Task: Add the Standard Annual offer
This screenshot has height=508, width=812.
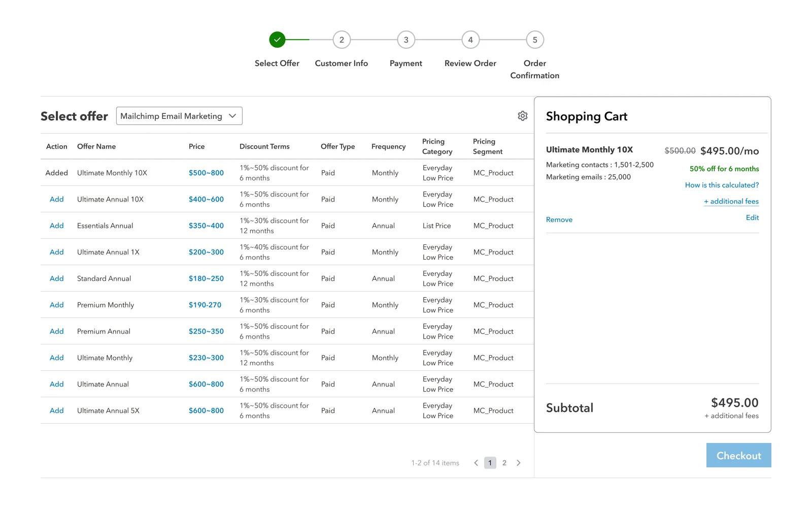Action: [x=57, y=278]
